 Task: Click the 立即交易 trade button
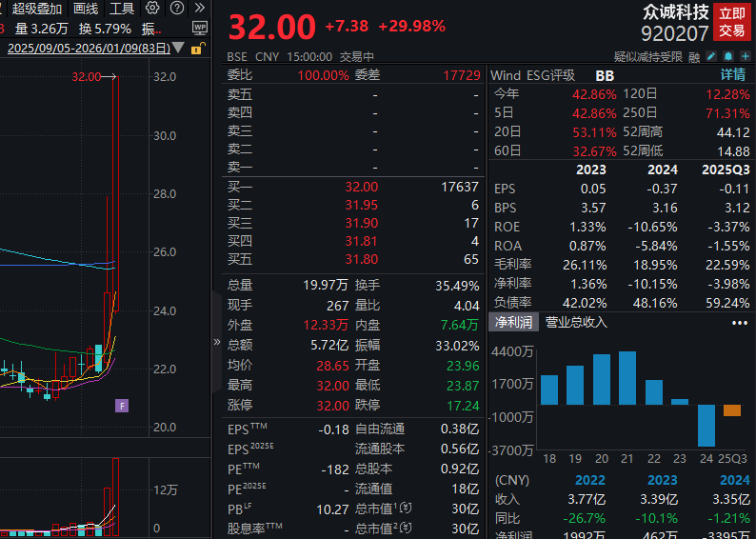coord(732,22)
